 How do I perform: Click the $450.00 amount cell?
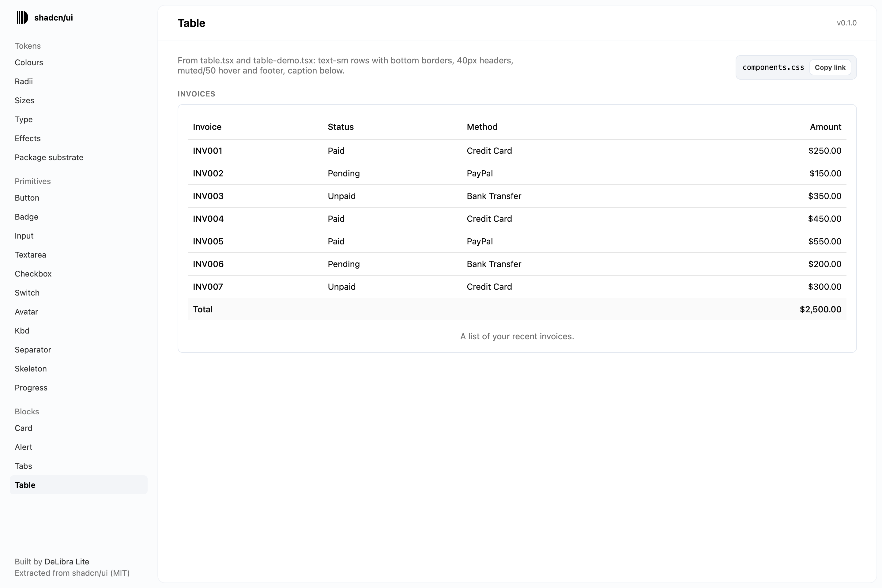[x=825, y=219]
